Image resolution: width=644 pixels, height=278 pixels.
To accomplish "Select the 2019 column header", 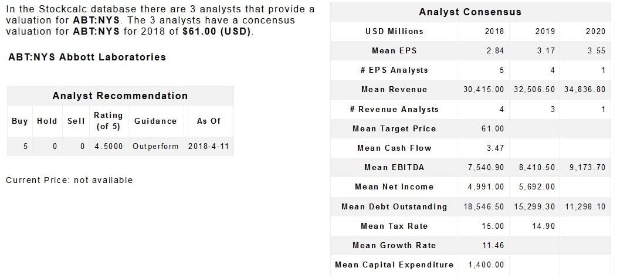I will 545,31.
